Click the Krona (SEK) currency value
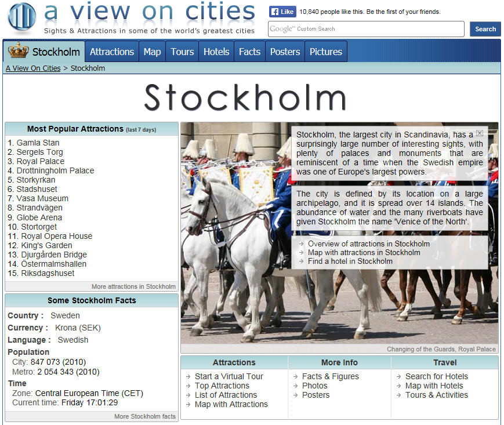504x425 pixels. 78,328
